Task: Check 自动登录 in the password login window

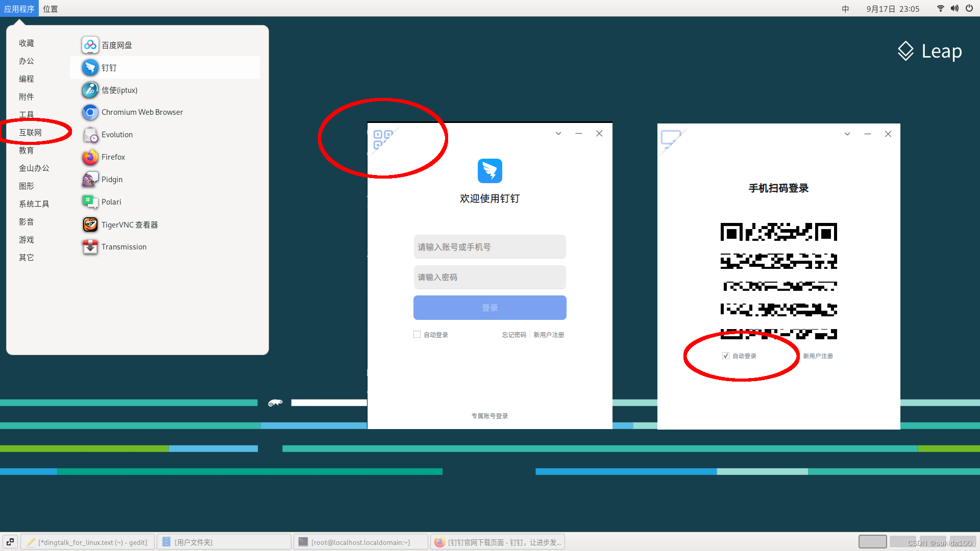Action: 417,335
